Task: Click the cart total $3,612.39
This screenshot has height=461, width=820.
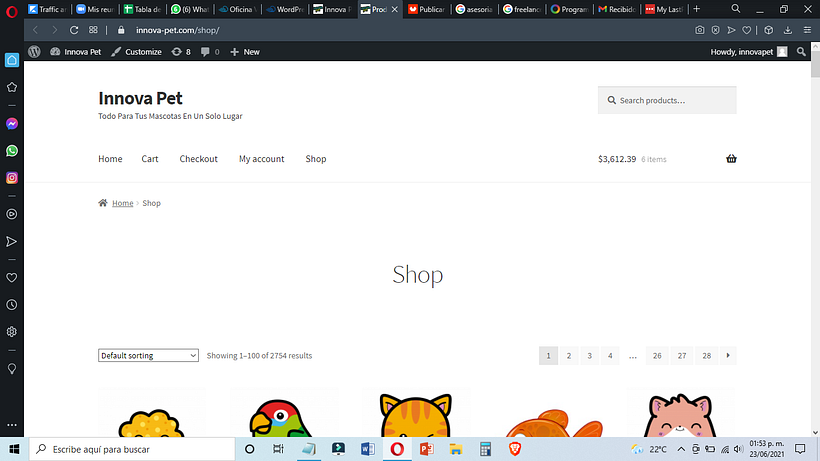Action: 617,159
